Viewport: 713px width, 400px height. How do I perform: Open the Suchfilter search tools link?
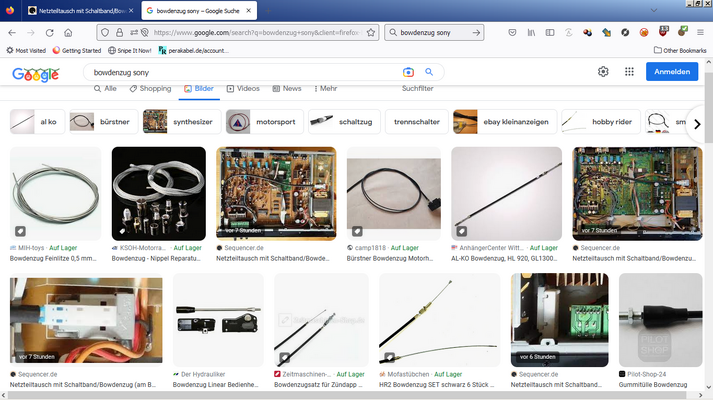(417, 89)
